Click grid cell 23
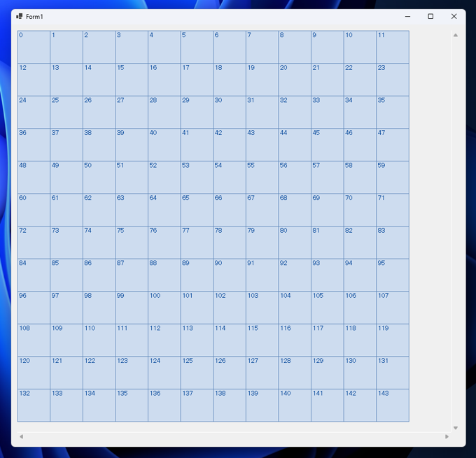Screen dimensions: 476x458 point(393,80)
